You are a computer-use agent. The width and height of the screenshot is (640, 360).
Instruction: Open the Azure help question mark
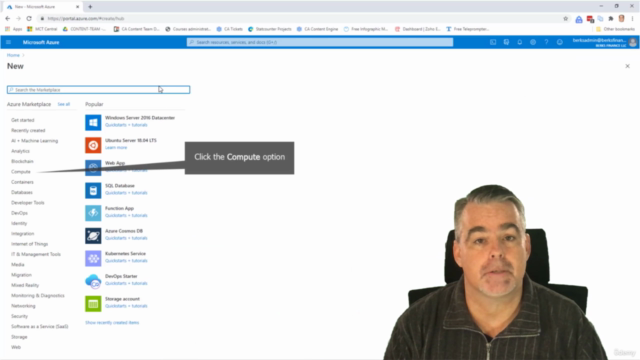coord(546,42)
